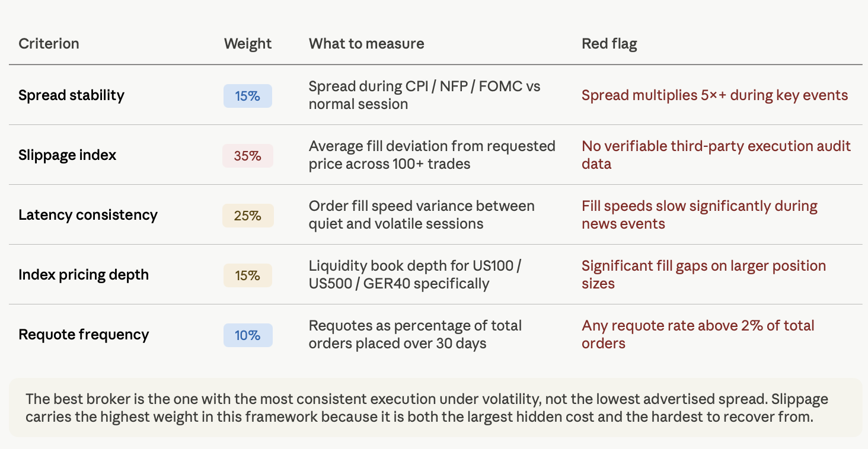Click the 15% badge for Spread stability
The width and height of the screenshot is (868, 449).
pos(248,96)
